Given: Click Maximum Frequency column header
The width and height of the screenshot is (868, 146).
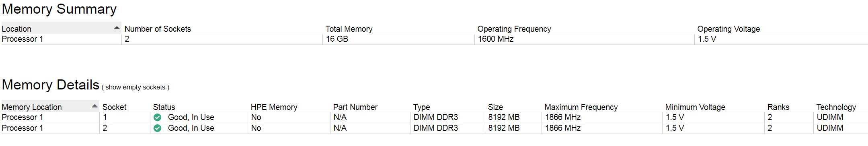Looking at the screenshot, I should [581, 107].
